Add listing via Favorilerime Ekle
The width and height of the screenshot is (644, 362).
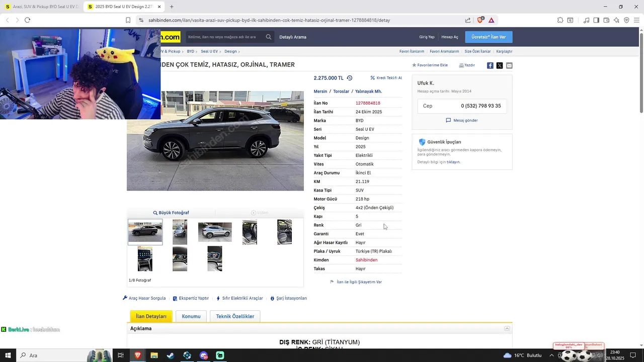click(430, 65)
